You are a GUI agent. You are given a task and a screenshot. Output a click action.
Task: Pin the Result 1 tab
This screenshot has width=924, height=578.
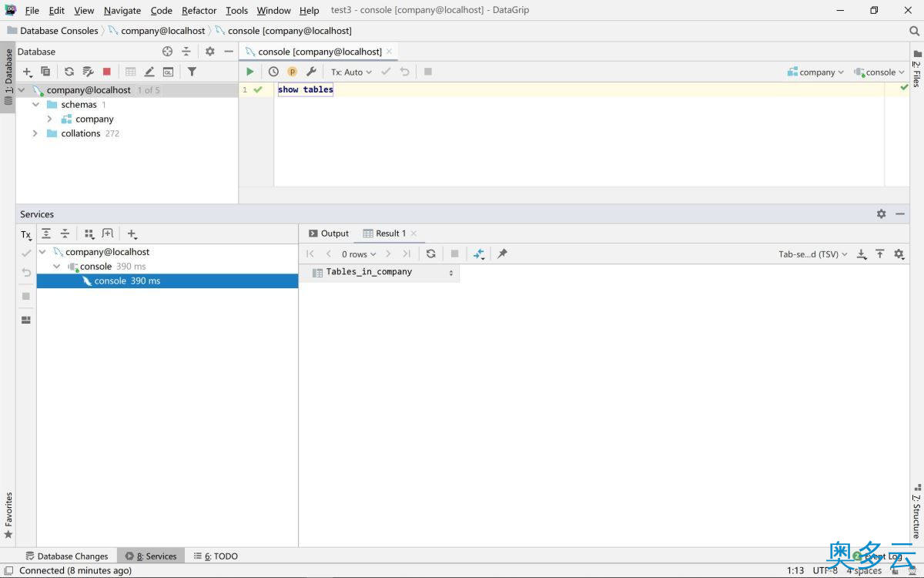(502, 254)
